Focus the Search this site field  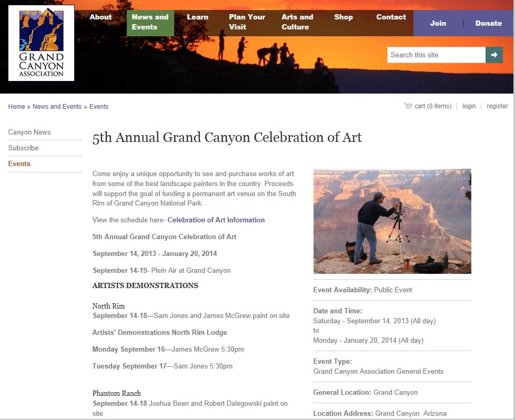(x=436, y=55)
